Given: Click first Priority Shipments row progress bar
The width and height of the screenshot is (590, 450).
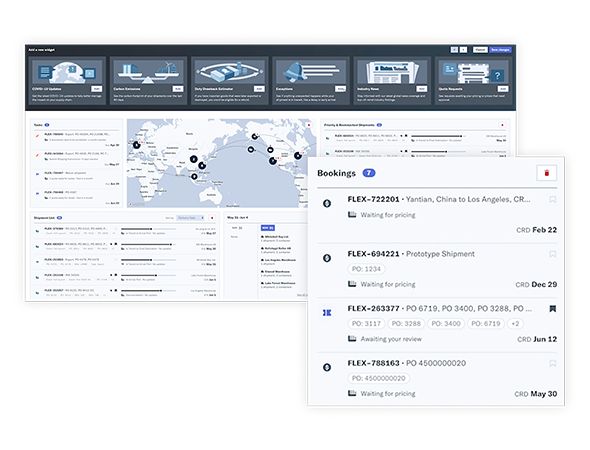Looking at the screenshot, I should point(439,136).
